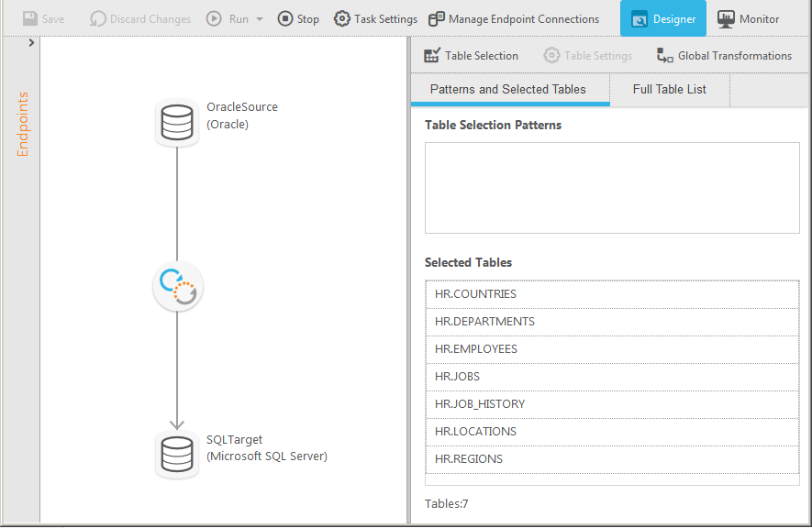Open the Run dropdown arrow
Viewport: 812px width, 528px height.
(260, 19)
